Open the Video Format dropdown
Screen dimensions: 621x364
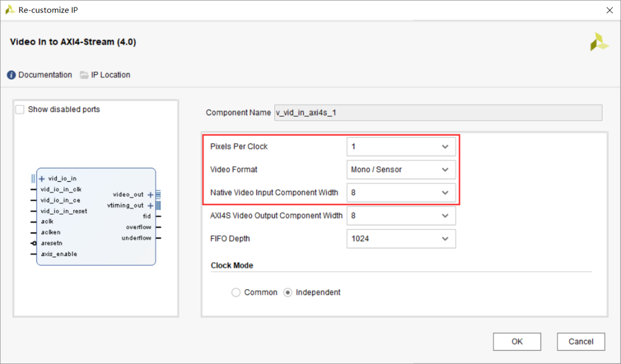[x=401, y=170]
